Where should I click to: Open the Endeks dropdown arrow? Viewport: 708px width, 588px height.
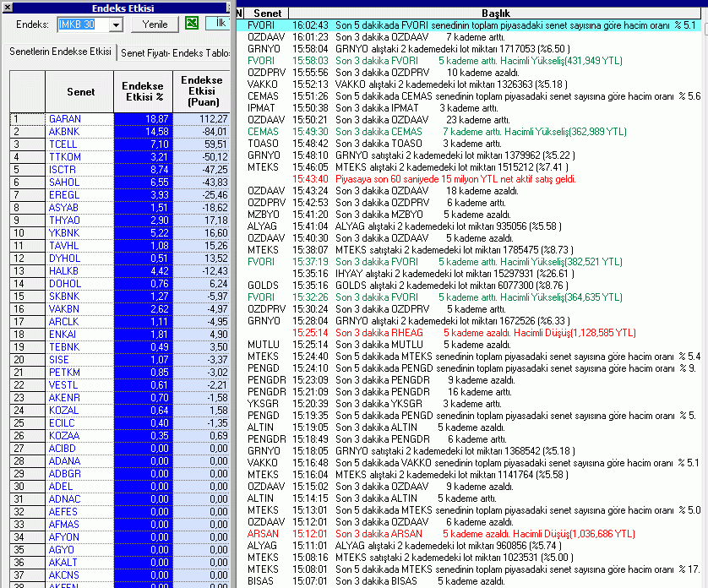[x=116, y=25]
